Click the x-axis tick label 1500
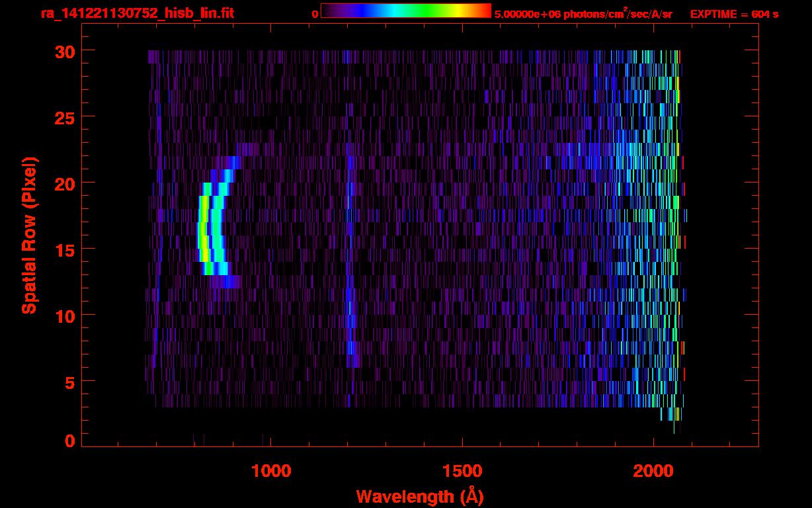This screenshot has width=812, height=508. pos(462,471)
